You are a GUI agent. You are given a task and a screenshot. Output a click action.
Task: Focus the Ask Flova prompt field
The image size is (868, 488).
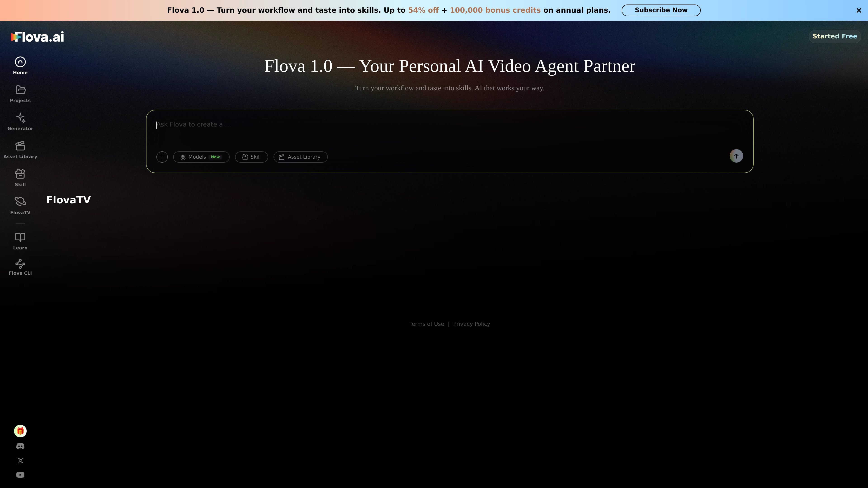point(450,130)
